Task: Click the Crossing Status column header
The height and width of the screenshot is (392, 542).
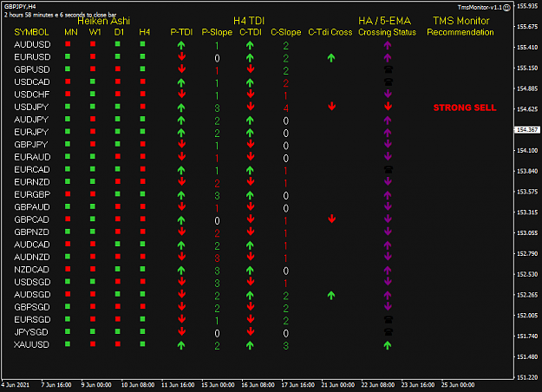Action: tap(387, 32)
